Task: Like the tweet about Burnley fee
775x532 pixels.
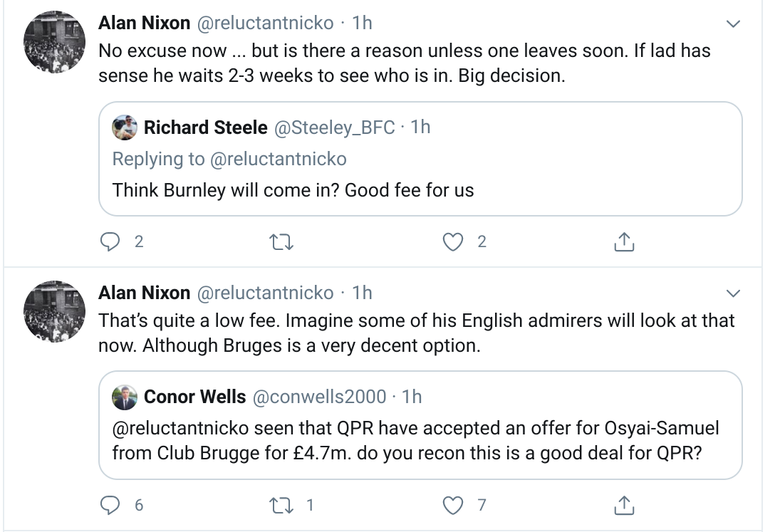Action: pyautogui.click(x=454, y=242)
